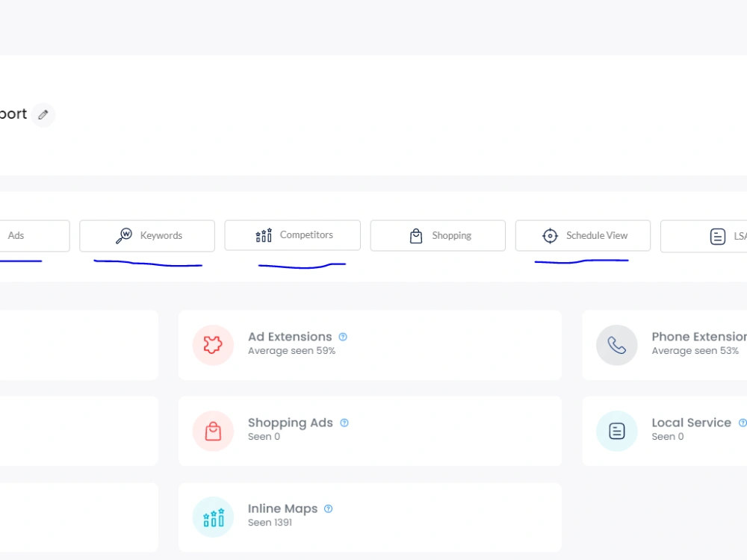Click the magnifier icon in the Keywords tab
Image resolution: width=747 pixels, height=560 pixels.
[x=124, y=236]
